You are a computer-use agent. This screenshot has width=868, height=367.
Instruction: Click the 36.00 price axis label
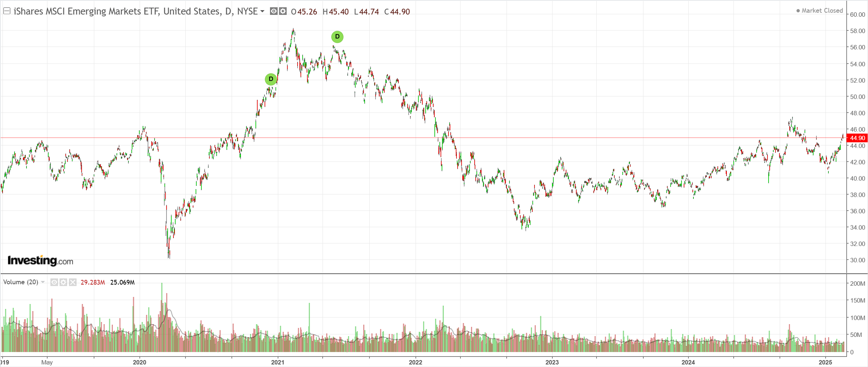tap(857, 211)
